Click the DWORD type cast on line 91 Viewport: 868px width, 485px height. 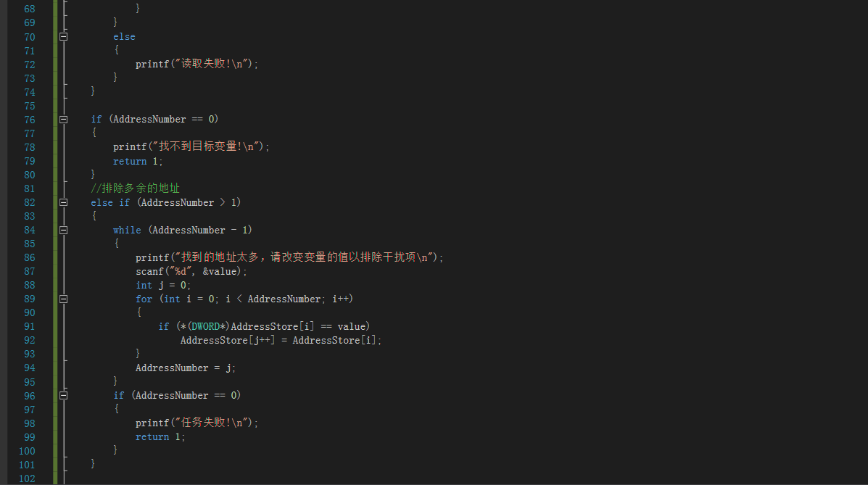click(x=206, y=327)
